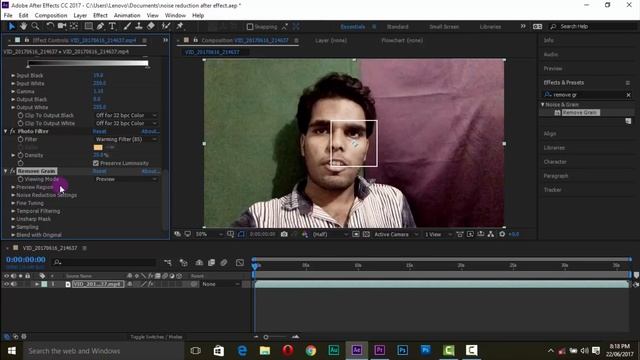This screenshot has height=360, width=640.
Task: Expand the Preview Region group
Action: coord(13,187)
